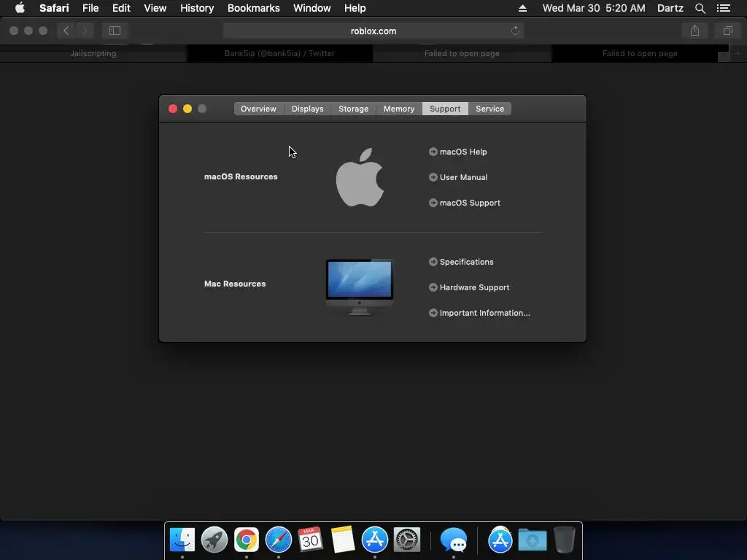Viewport: 747px width, 560px height.
Task: Open Notification Center list icon
Action: 723,8
